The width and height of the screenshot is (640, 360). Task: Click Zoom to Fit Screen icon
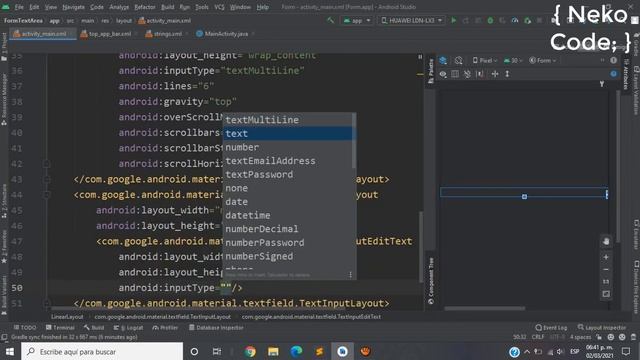pos(606,294)
